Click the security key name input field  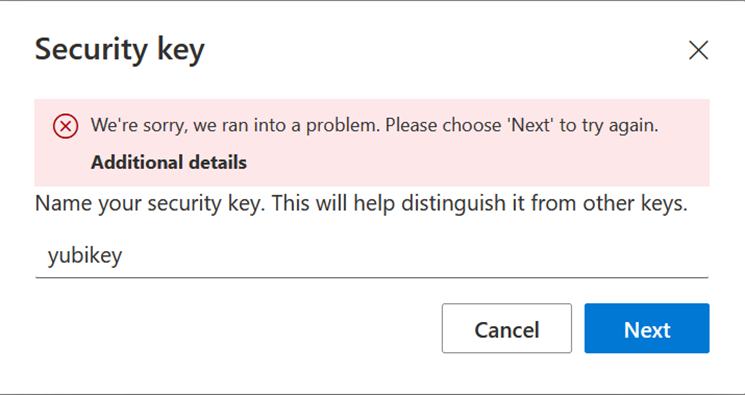tap(372, 256)
